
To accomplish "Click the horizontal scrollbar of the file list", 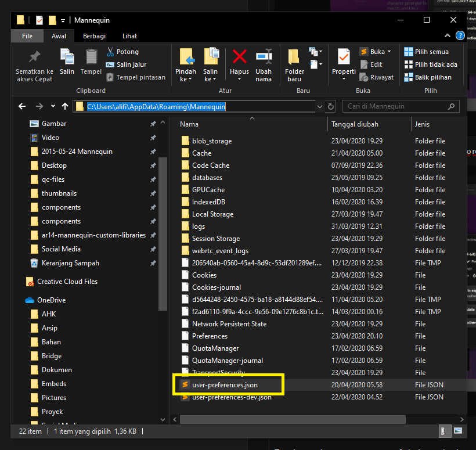I will click(293, 419).
